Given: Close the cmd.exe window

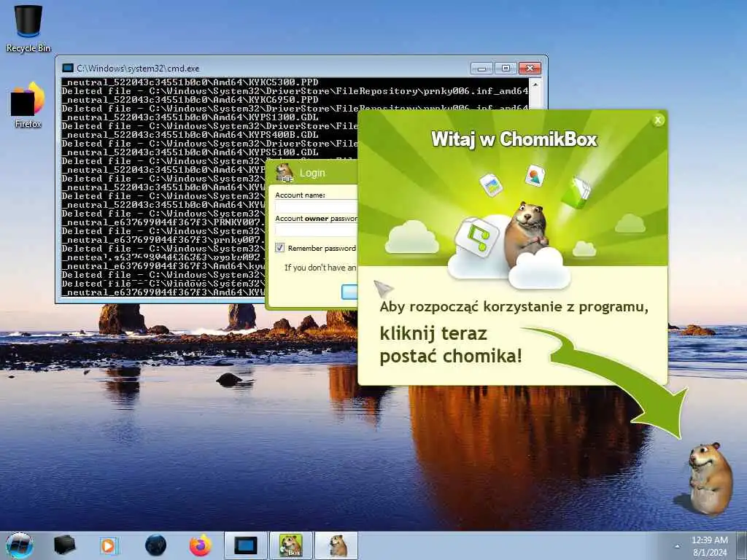Looking at the screenshot, I should (x=530, y=68).
